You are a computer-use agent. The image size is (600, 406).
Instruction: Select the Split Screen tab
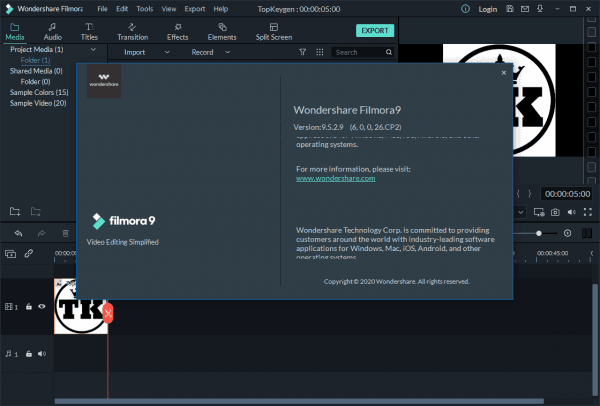pos(273,30)
